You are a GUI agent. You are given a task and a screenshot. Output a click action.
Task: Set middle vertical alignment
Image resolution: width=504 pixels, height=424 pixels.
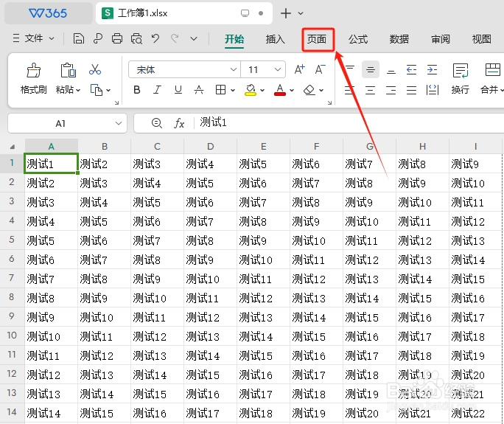click(371, 69)
